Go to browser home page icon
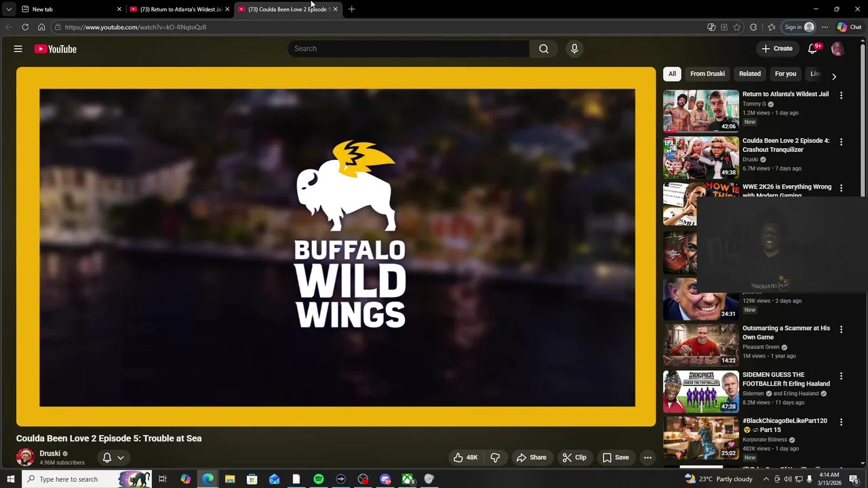The height and width of the screenshot is (488, 868). coord(41,27)
